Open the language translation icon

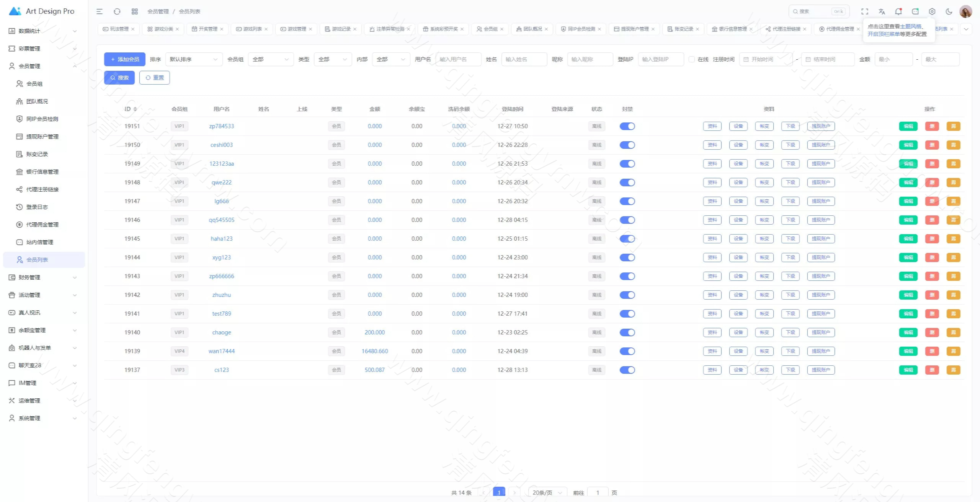pos(882,11)
